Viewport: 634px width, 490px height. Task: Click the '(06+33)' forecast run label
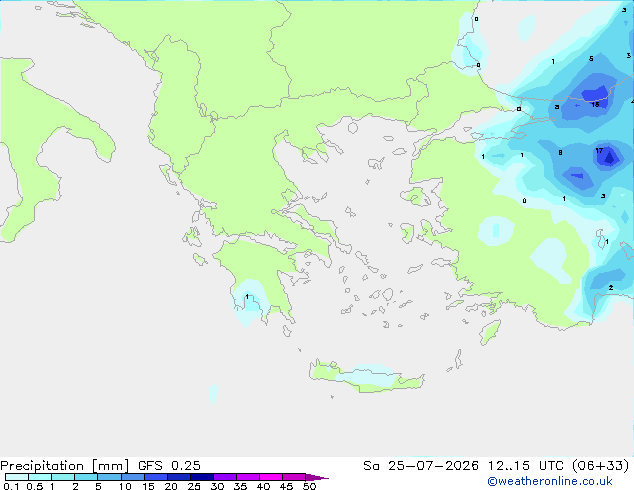pyautogui.click(x=600, y=466)
